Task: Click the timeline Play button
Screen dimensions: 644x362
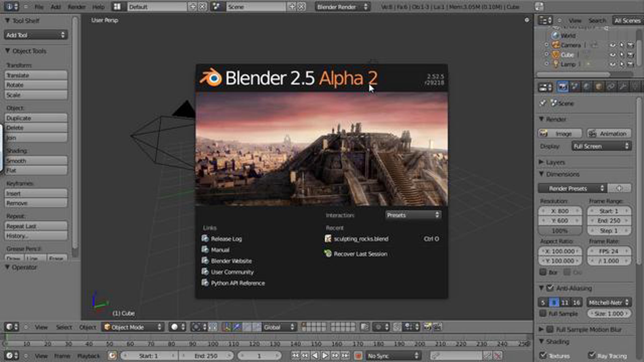Action: click(325, 356)
